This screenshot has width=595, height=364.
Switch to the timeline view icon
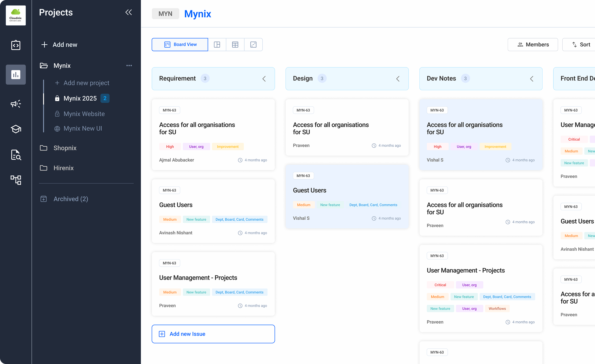(x=253, y=45)
